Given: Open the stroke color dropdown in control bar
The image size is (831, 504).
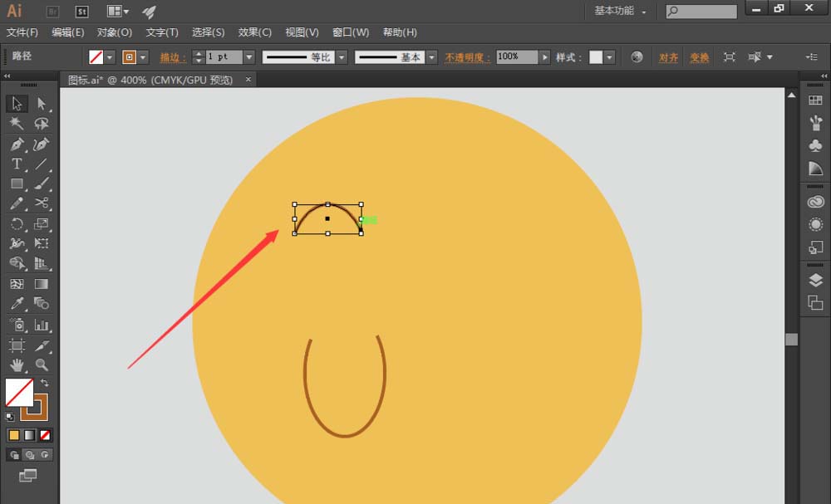Looking at the screenshot, I should pos(143,57).
